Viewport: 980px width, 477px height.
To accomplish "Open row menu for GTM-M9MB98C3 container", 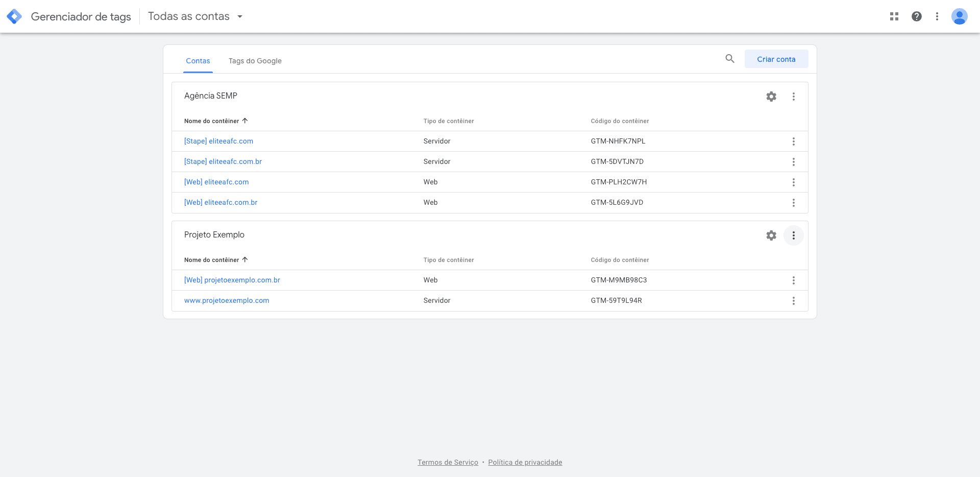I will [x=794, y=280].
